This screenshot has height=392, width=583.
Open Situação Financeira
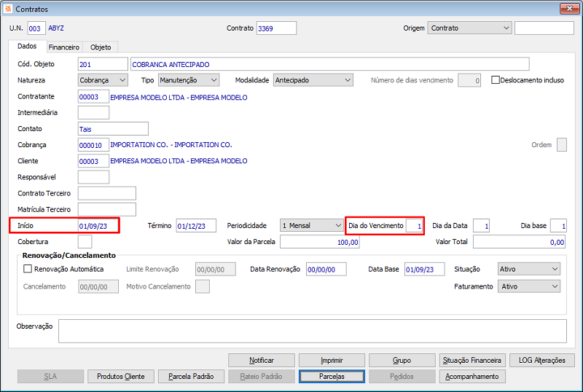click(472, 360)
